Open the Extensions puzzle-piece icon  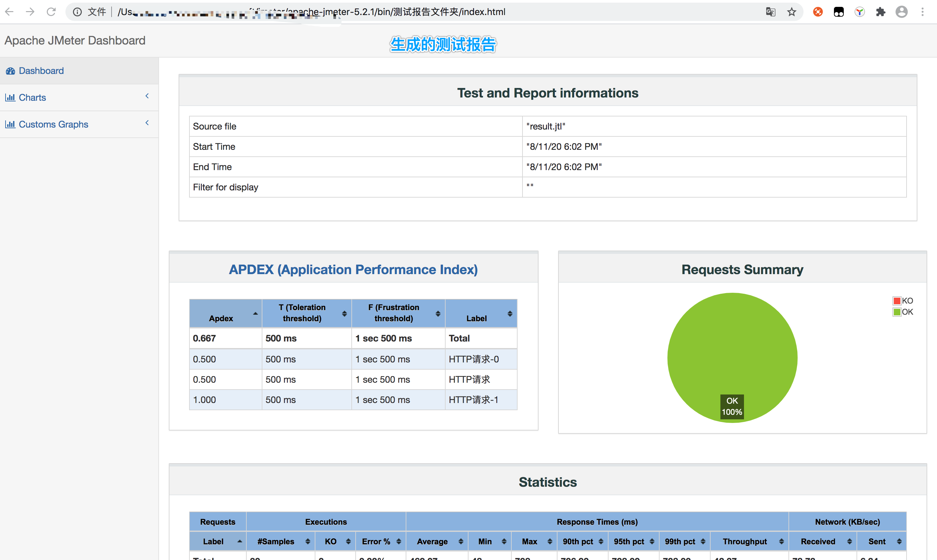880,12
